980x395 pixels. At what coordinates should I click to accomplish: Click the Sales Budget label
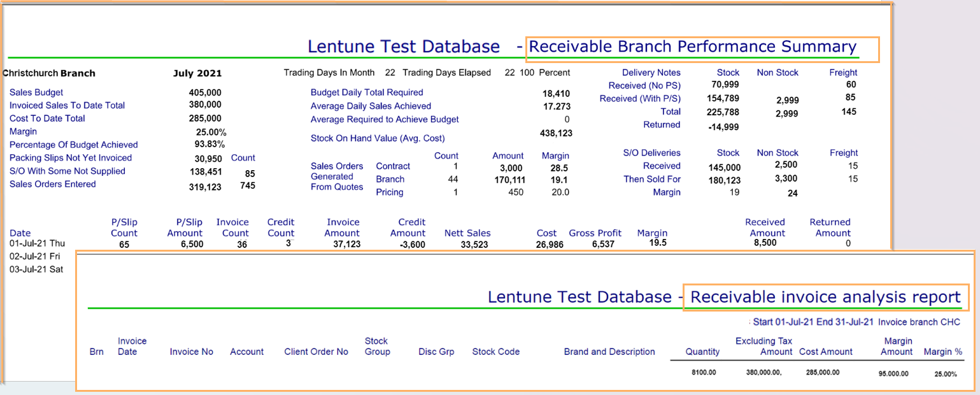coord(36,92)
